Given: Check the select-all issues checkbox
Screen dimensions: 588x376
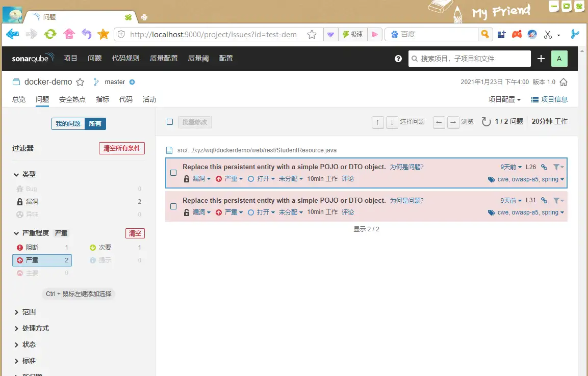Looking at the screenshot, I should point(170,122).
